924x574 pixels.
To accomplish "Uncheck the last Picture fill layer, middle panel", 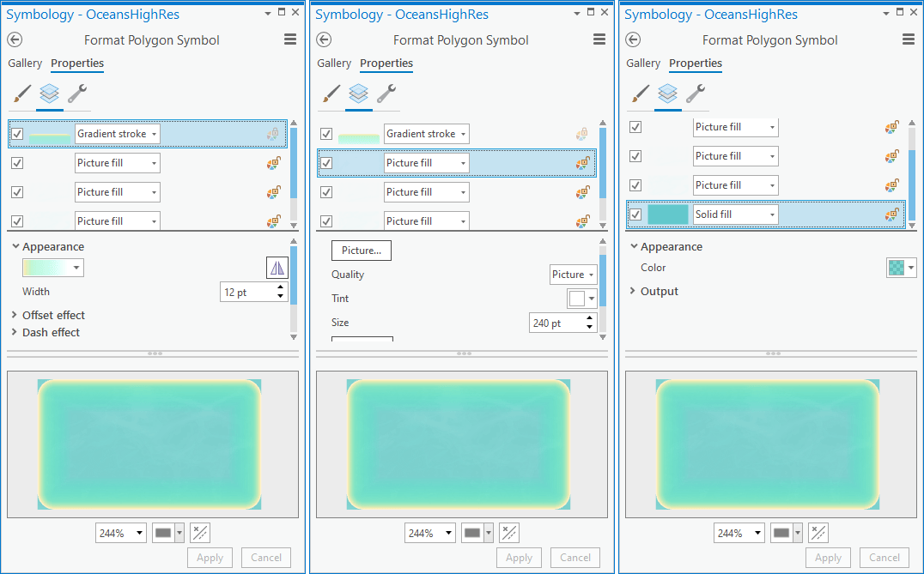I will [325, 221].
